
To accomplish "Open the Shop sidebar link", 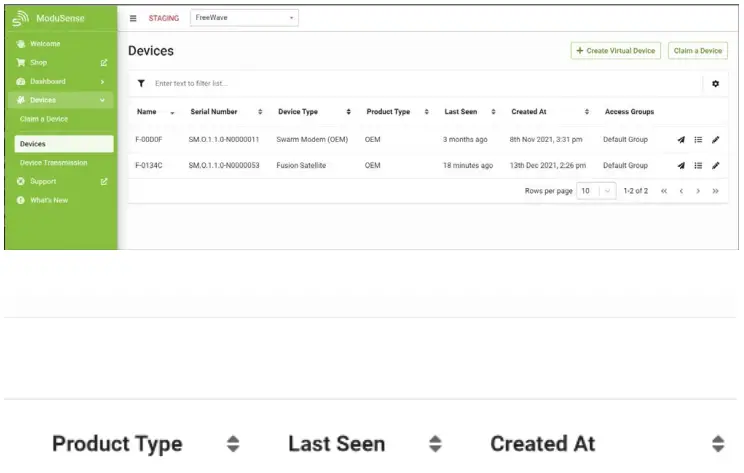I will 38,63.
